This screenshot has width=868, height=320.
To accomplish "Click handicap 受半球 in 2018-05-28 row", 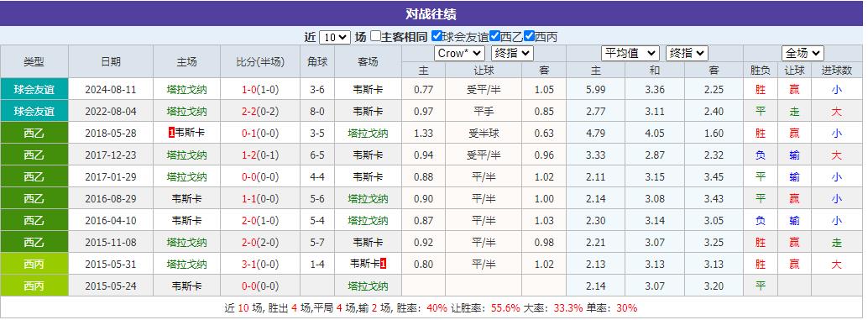I will (484, 133).
